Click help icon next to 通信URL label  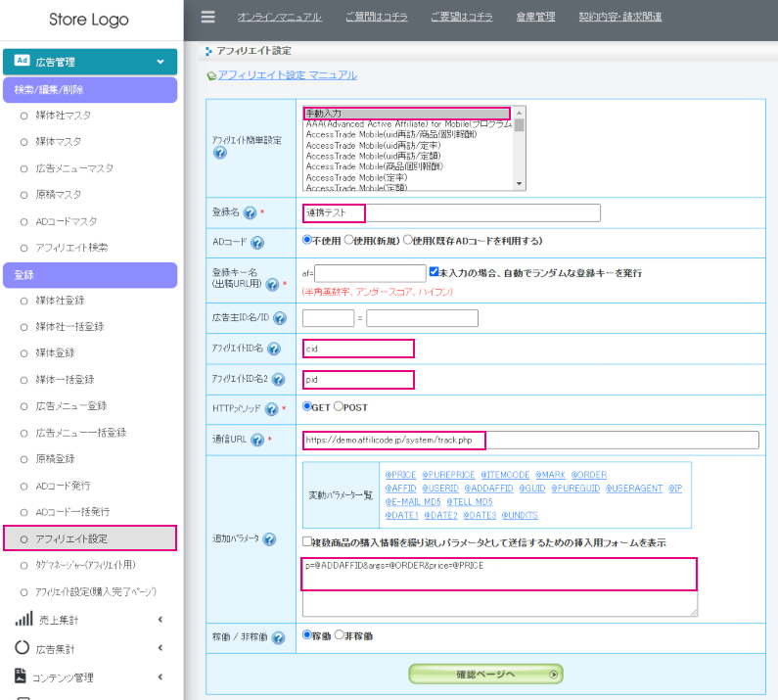coord(257,441)
